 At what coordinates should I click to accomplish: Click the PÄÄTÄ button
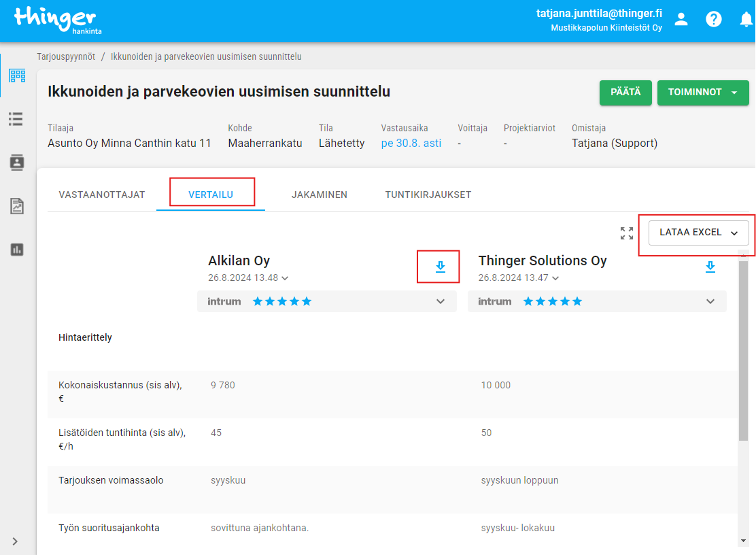pos(625,92)
